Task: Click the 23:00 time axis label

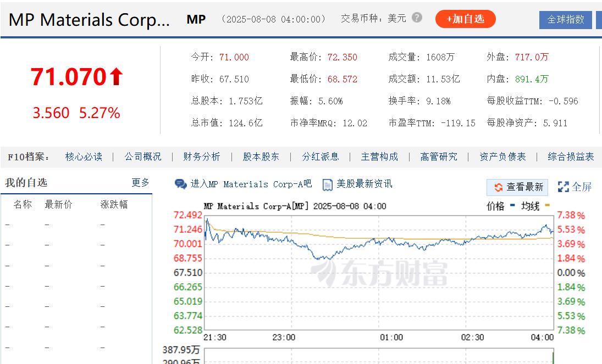Action: pos(284,337)
